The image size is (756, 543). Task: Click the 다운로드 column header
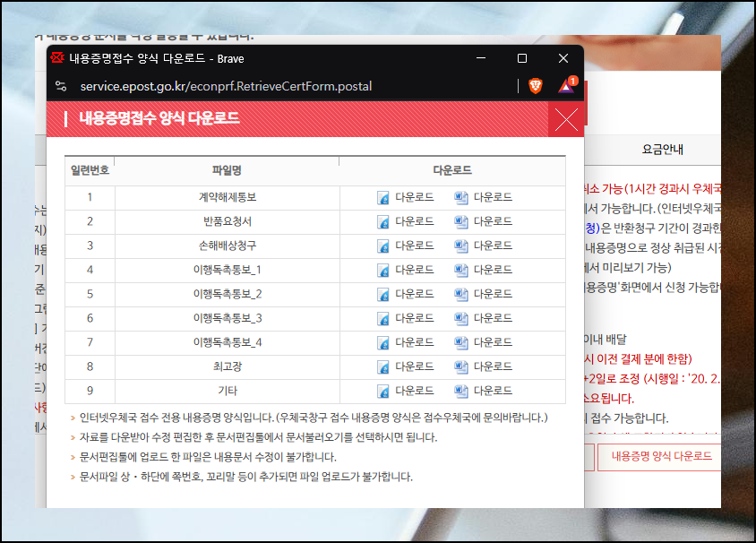coord(452,171)
